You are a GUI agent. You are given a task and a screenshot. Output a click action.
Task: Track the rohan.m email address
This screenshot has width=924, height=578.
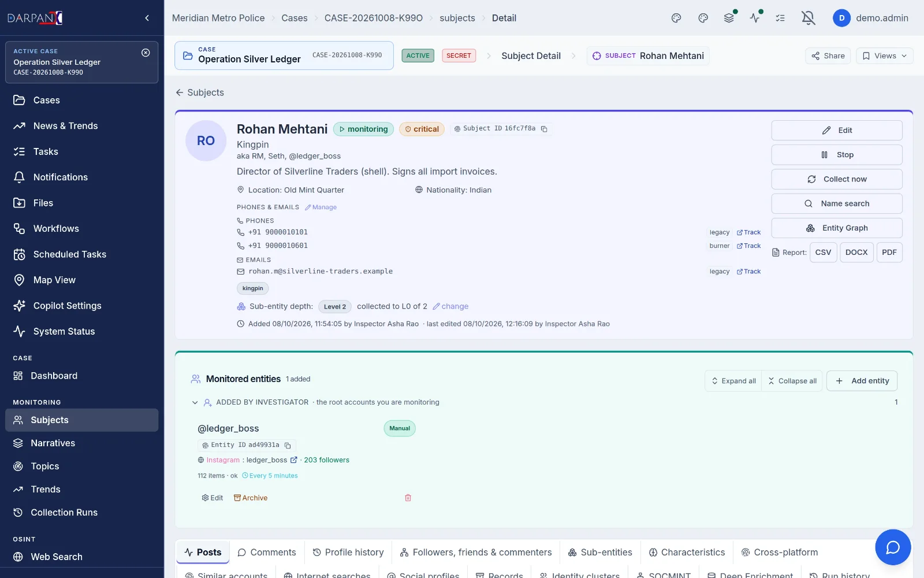pos(748,272)
